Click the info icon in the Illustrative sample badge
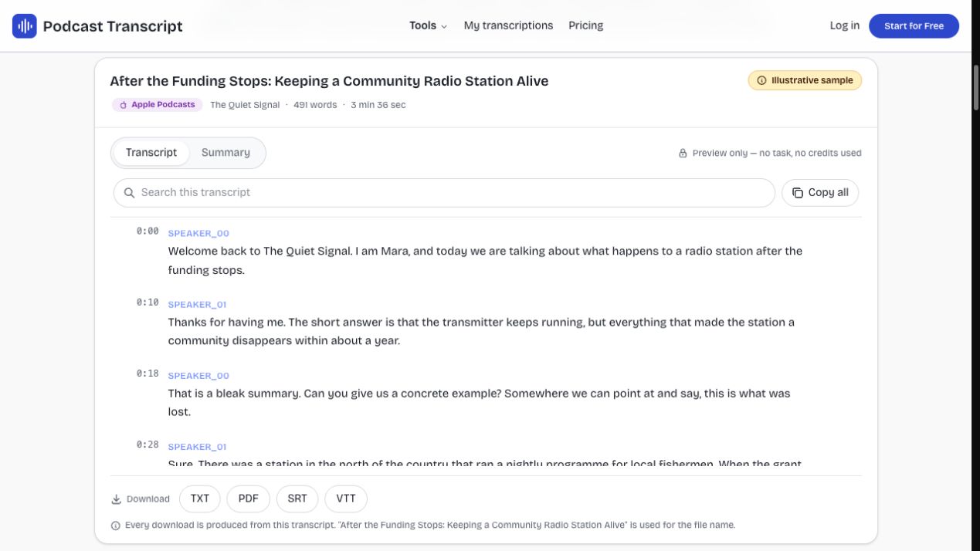This screenshot has width=980, height=551. click(x=761, y=80)
